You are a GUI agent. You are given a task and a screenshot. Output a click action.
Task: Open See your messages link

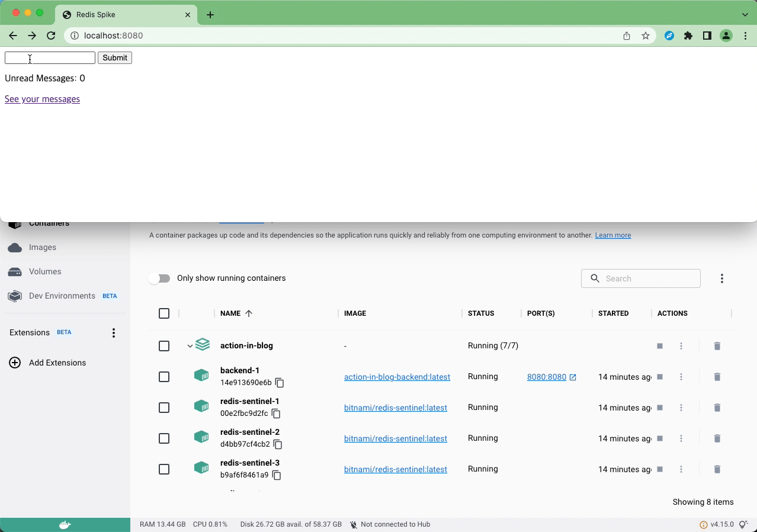(42, 99)
